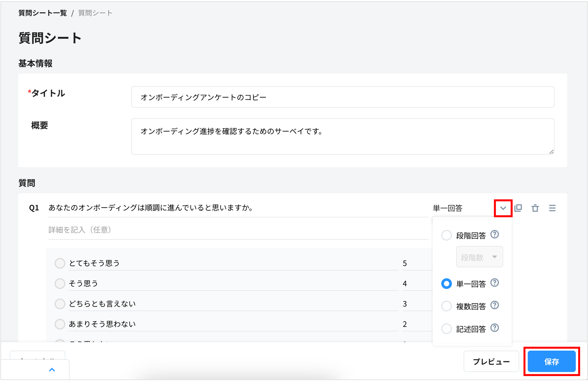
Task: Select the そう思う option radio
Action: [60, 283]
